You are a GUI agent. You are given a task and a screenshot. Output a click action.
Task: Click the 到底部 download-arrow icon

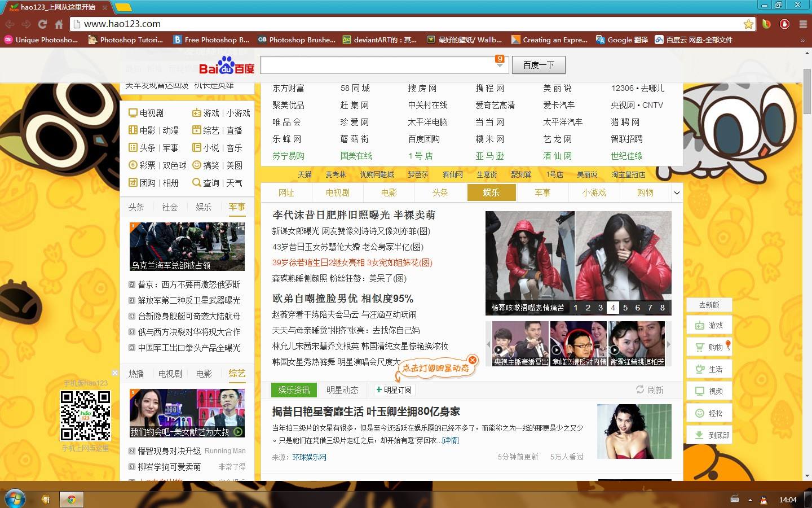pyautogui.click(x=699, y=435)
